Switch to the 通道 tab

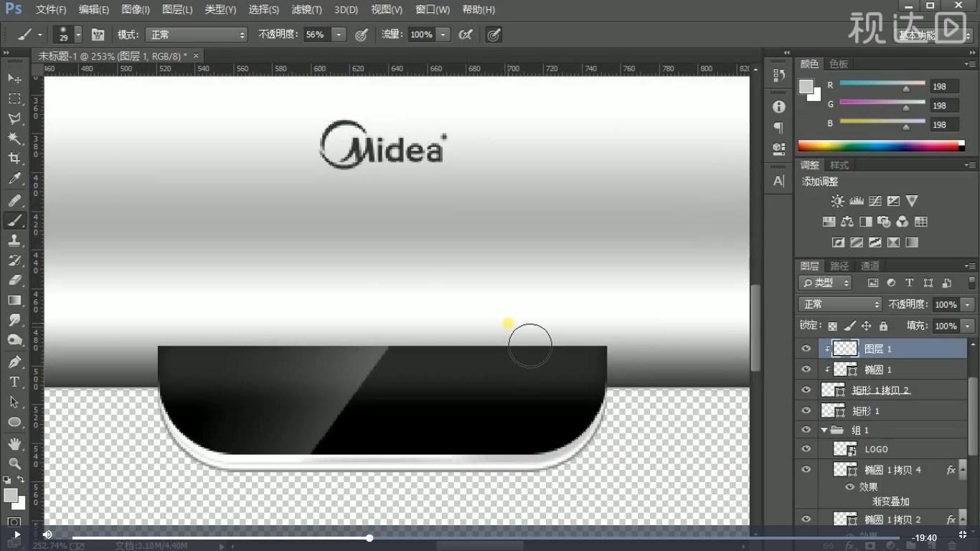[870, 265]
